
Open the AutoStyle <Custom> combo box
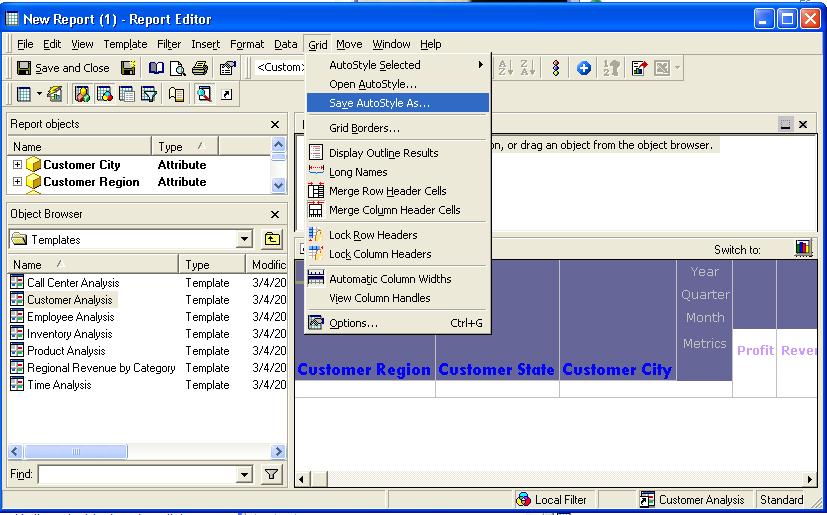click(280, 68)
